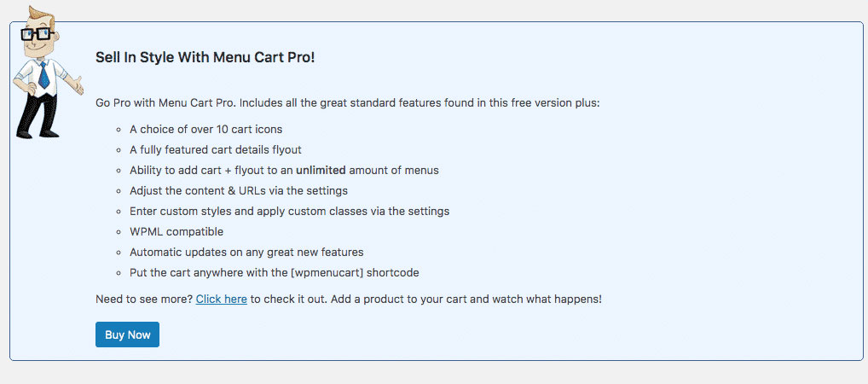This screenshot has height=384, width=868.
Task: Click the 'fully featured cart details flyout' item
Action: [216, 149]
